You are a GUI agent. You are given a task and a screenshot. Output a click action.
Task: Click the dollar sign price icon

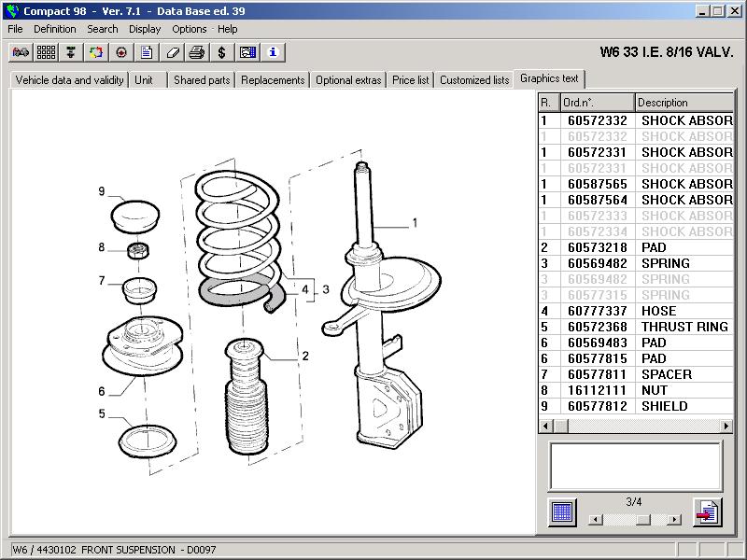(x=222, y=52)
